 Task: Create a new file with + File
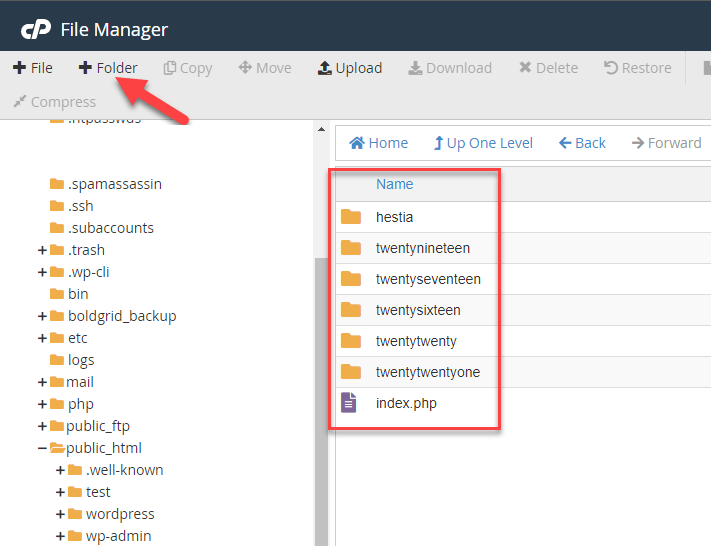tap(33, 68)
